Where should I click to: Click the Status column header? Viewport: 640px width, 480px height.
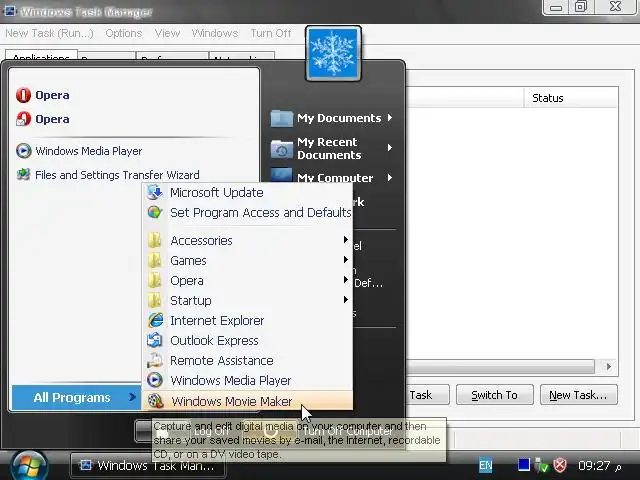click(x=571, y=98)
